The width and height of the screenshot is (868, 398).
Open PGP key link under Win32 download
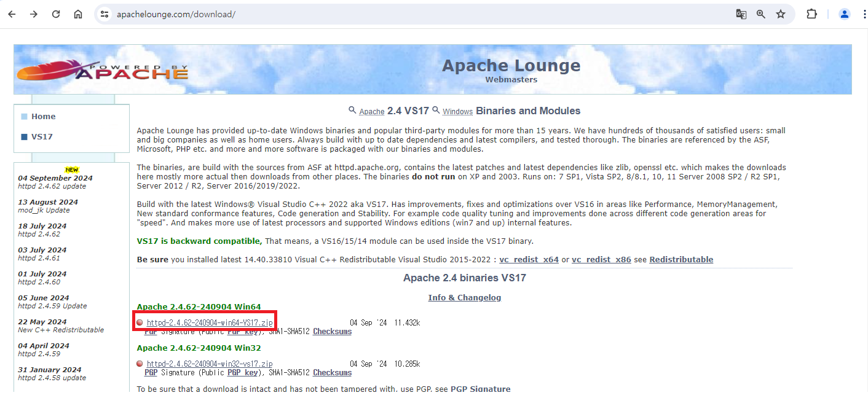[x=243, y=373]
